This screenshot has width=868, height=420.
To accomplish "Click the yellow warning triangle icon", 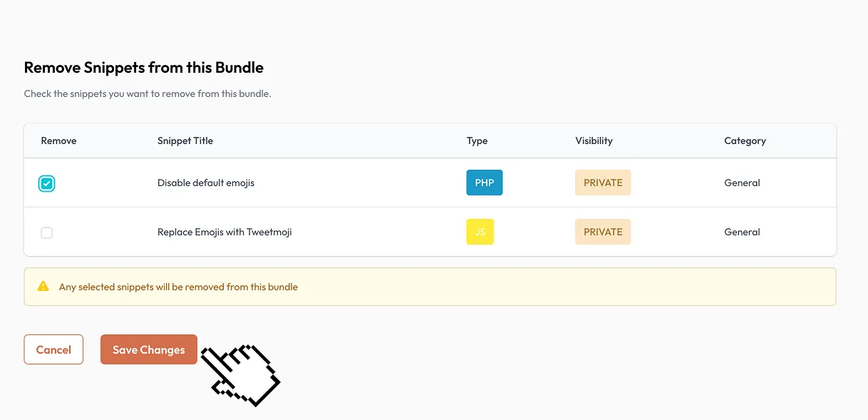I will tap(43, 287).
